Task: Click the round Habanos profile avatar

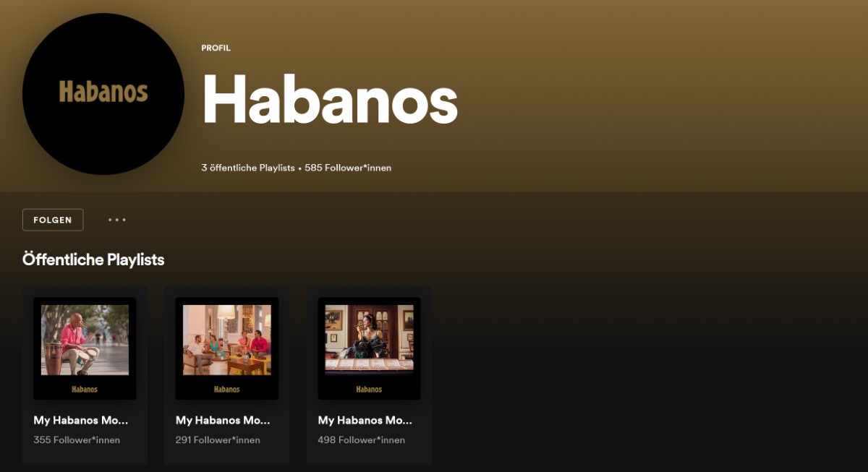Action: [103, 94]
